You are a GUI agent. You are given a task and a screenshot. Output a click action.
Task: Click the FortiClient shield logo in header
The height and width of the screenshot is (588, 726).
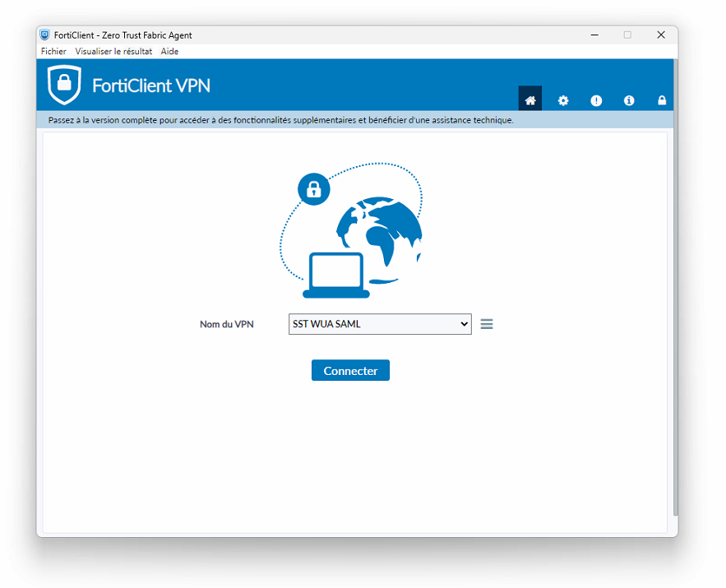pyautogui.click(x=64, y=84)
